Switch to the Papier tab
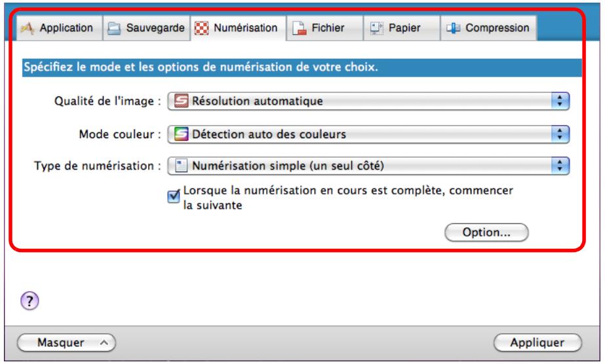The height and width of the screenshot is (364, 605). [x=402, y=27]
